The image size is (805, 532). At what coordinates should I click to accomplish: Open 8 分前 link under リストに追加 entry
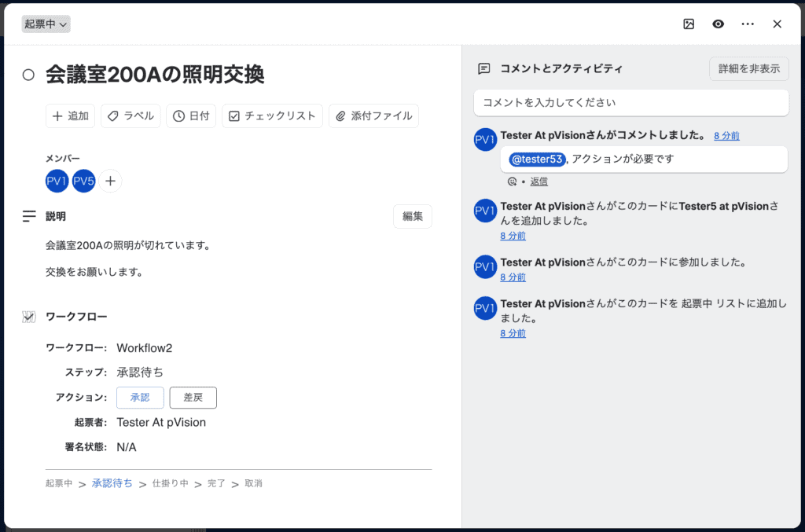513,333
